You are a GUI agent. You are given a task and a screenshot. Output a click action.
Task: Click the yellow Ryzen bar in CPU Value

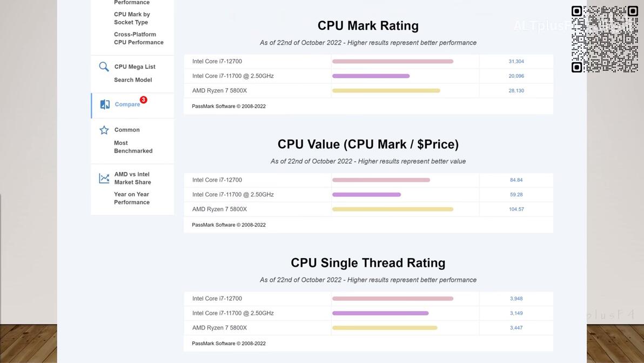point(392,209)
